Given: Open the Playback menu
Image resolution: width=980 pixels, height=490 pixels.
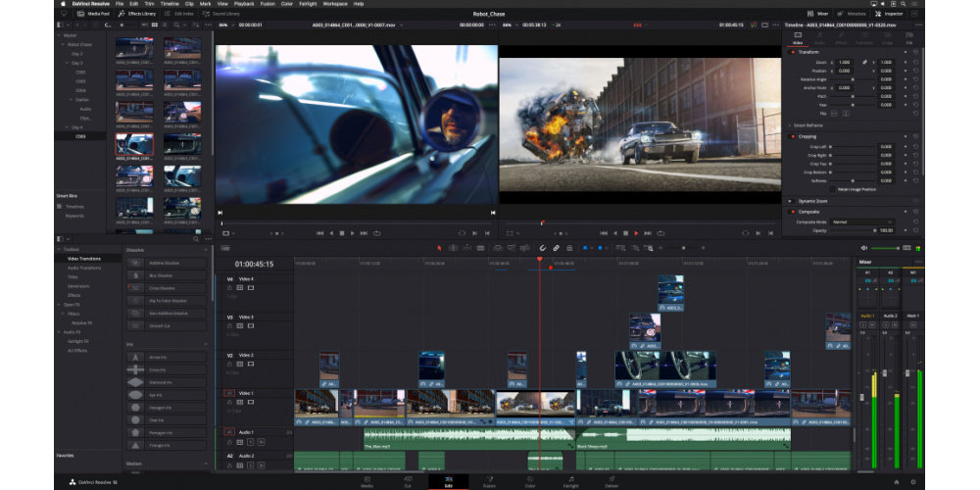Looking at the screenshot, I should pyautogui.click(x=244, y=4).
